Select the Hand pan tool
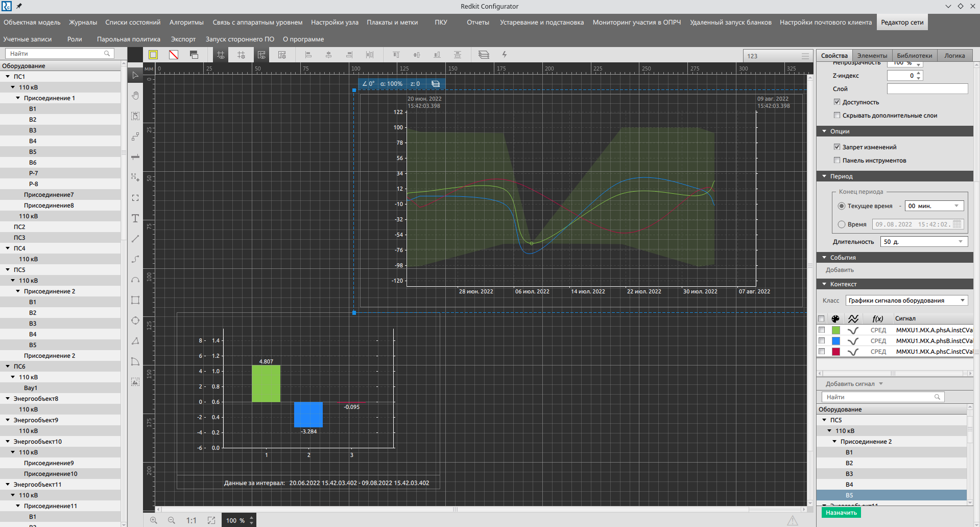This screenshot has width=980, height=527. [135, 96]
